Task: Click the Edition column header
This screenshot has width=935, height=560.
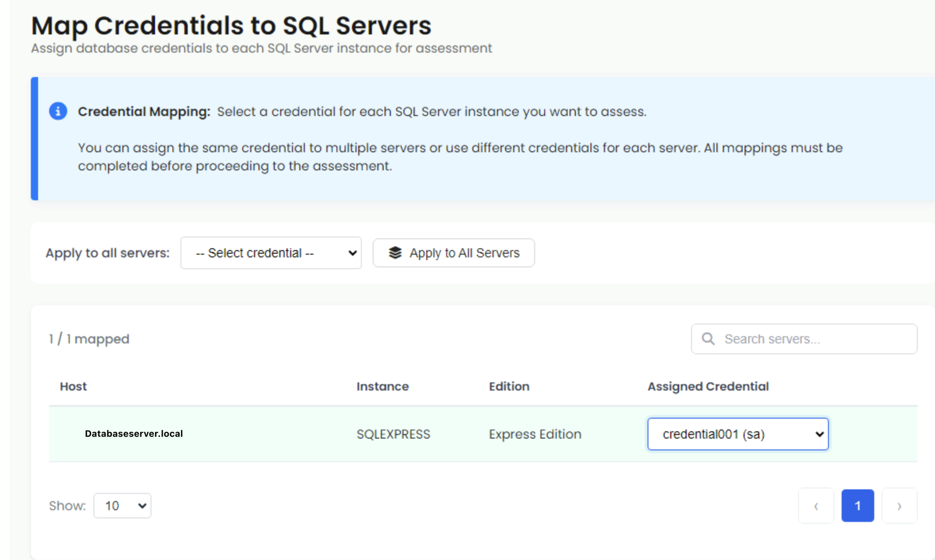Action: pos(509,386)
